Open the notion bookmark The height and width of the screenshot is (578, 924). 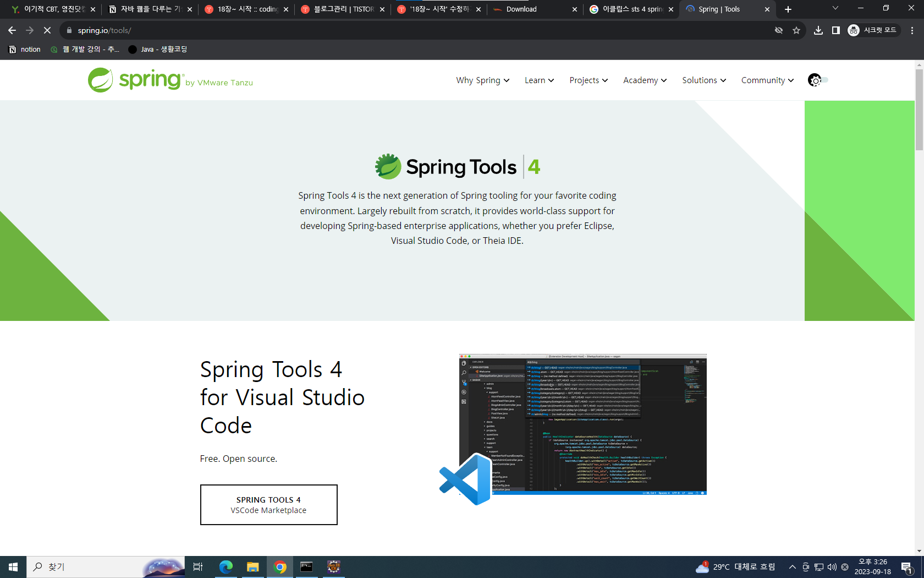(25, 50)
